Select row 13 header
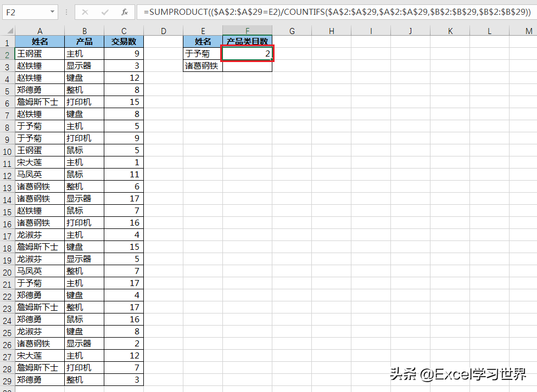 coord(7,188)
